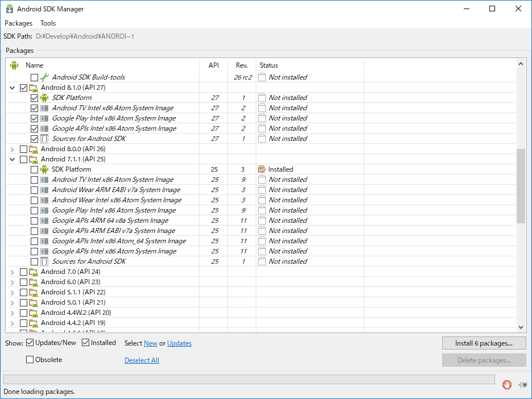The image size is (532, 399).
Task: Click system image icon for API 27 Android TV
Action: pyautogui.click(x=44, y=108)
